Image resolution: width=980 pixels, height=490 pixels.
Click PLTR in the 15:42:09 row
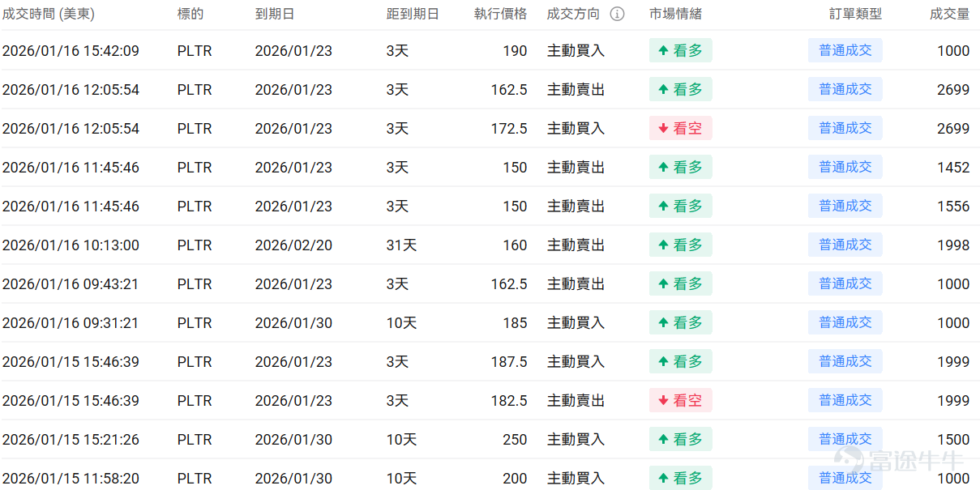click(x=195, y=51)
